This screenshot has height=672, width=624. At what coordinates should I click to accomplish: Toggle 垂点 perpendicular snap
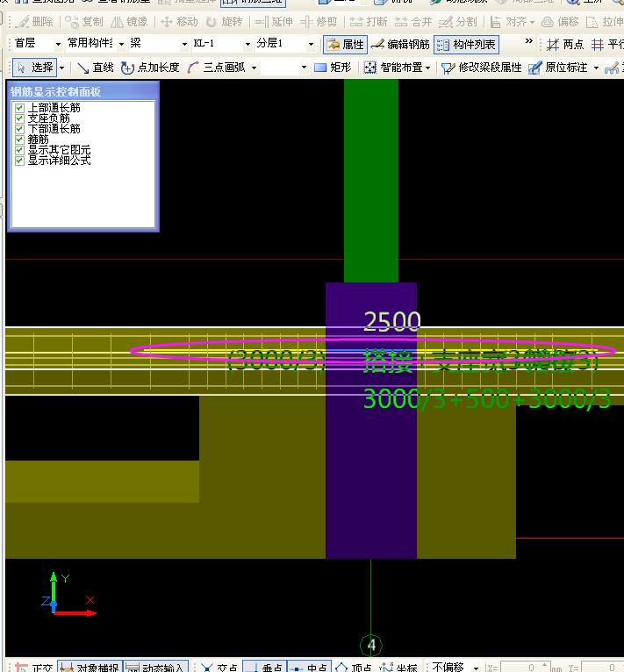[265, 668]
